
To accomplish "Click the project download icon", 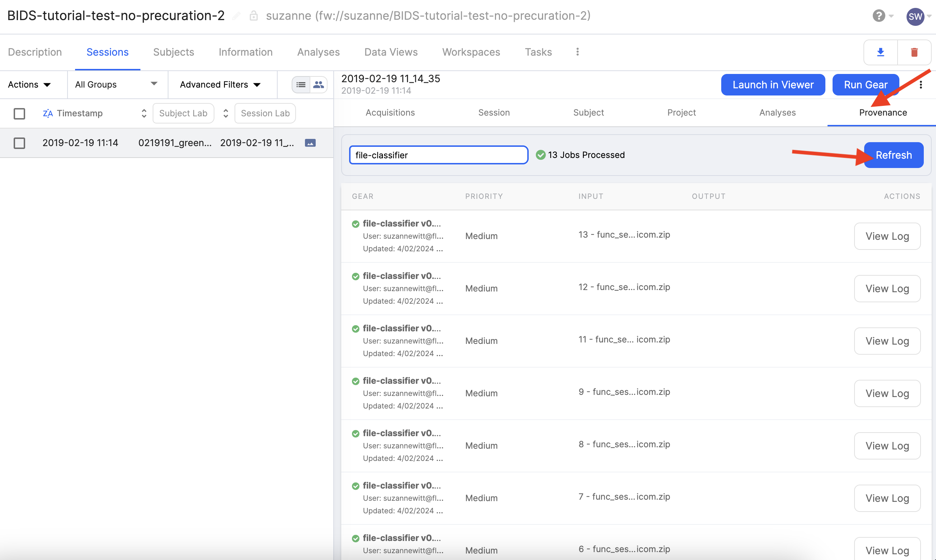I will (x=880, y=52).
